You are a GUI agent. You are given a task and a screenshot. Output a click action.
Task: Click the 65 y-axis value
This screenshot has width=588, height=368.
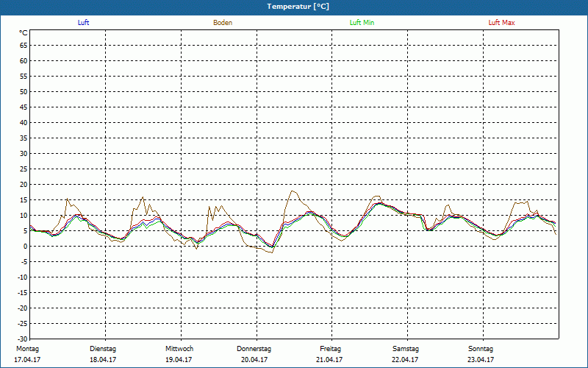24,46
